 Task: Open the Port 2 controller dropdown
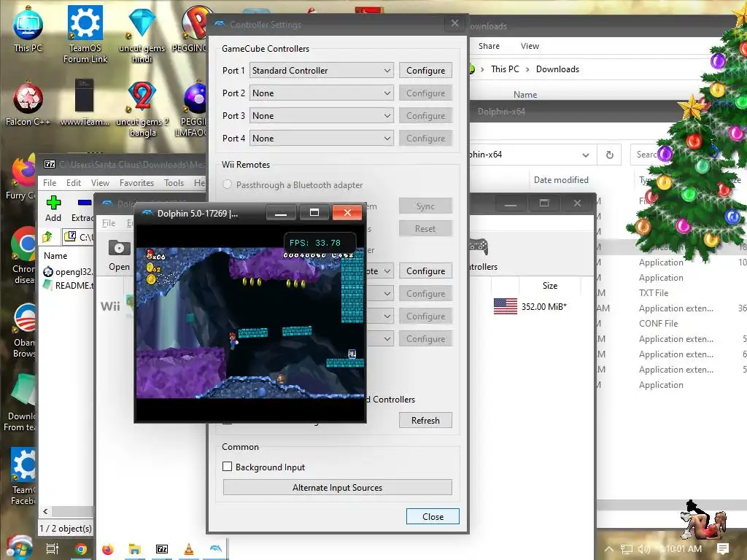pos(322,93)
